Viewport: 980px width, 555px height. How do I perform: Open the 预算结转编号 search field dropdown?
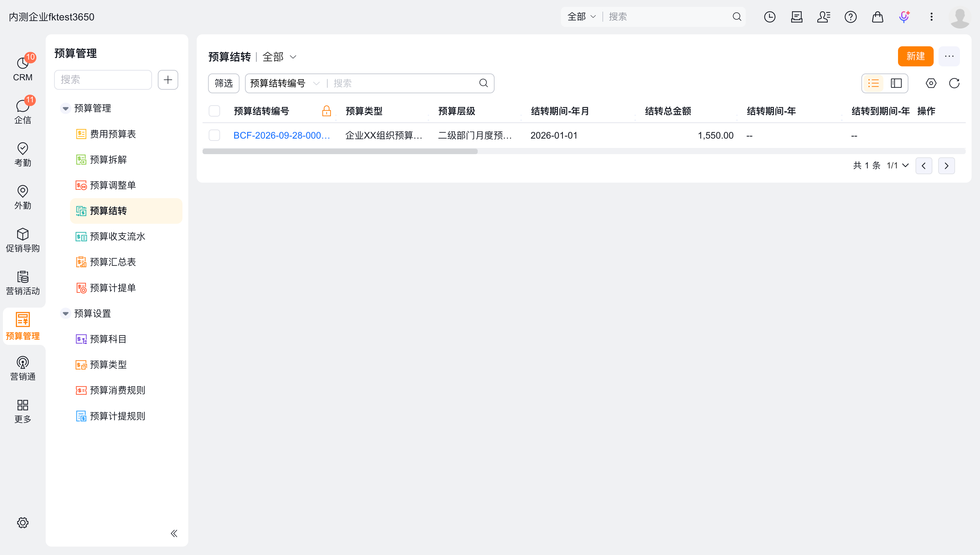point(285,83)
